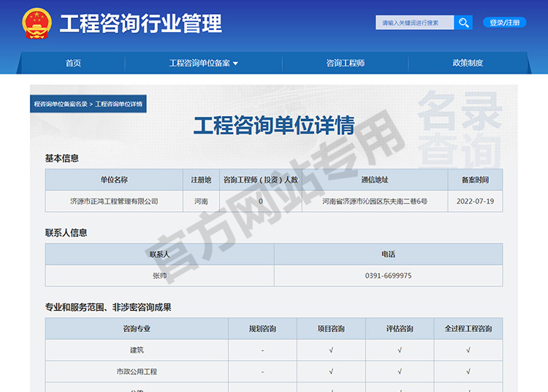Select the company name 济源市正鸿工程管理有限公司 cell
The image size is (548, 392).
pos(114,201)
